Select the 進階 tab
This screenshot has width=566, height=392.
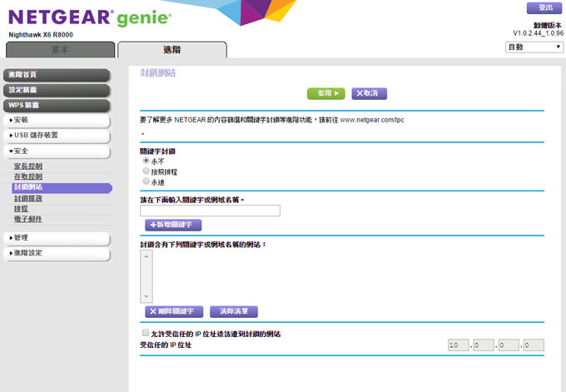(x=172, y=50)
